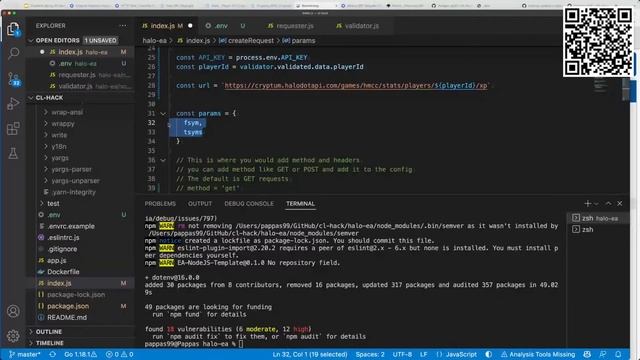Create a new terminal with plus icon

(x=587, y=203)
